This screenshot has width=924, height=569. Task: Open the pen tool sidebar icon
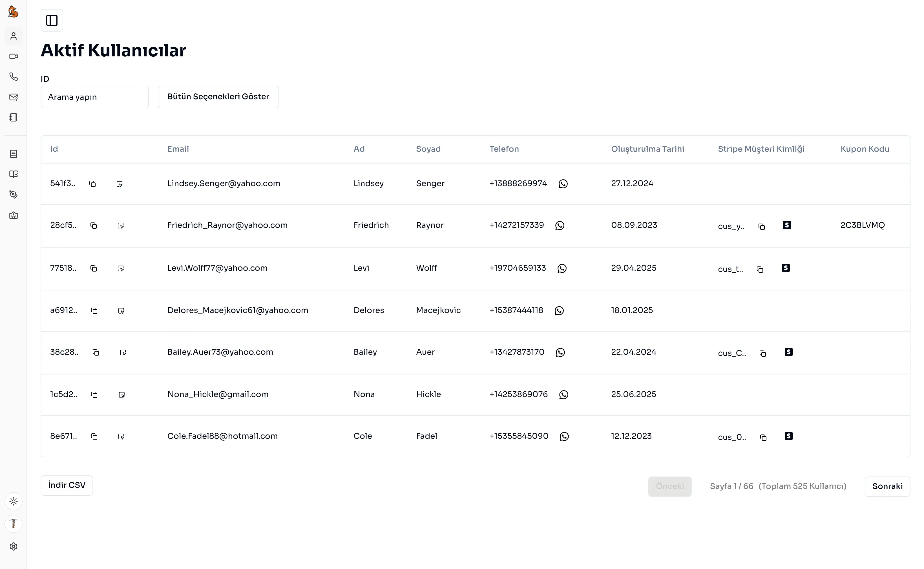(14, 195)
